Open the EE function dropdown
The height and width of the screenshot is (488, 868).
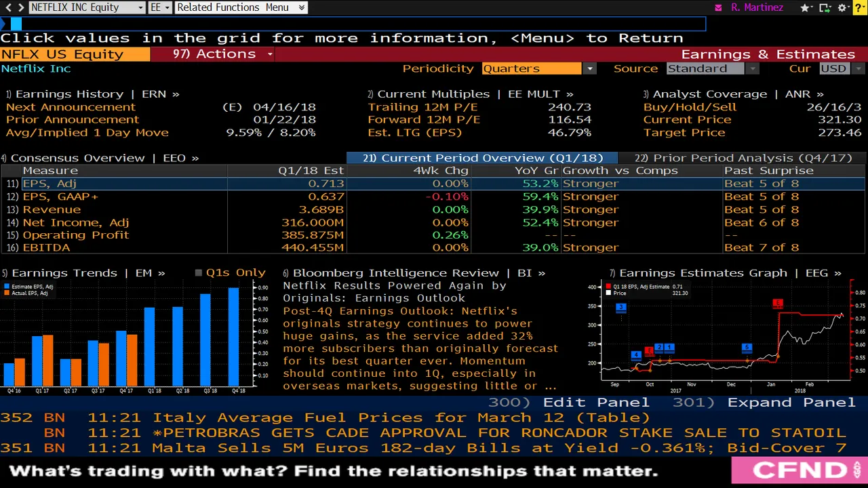[160, 7]
